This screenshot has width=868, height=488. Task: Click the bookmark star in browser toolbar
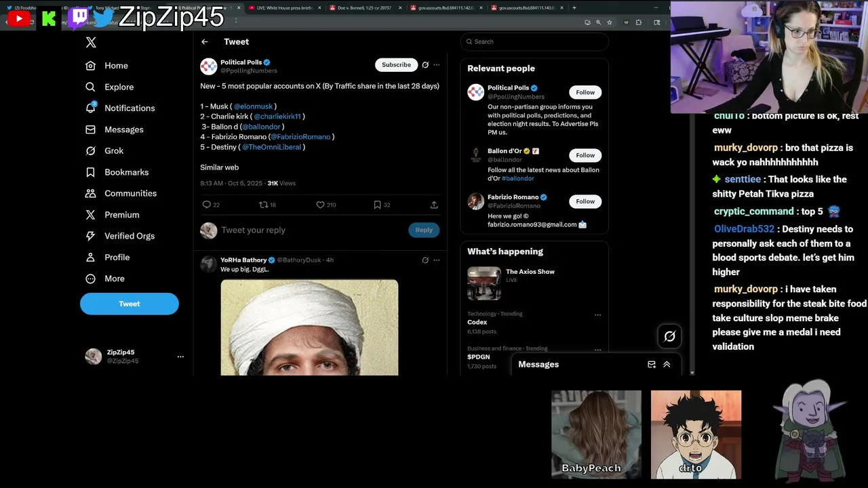tap(609, 22)
